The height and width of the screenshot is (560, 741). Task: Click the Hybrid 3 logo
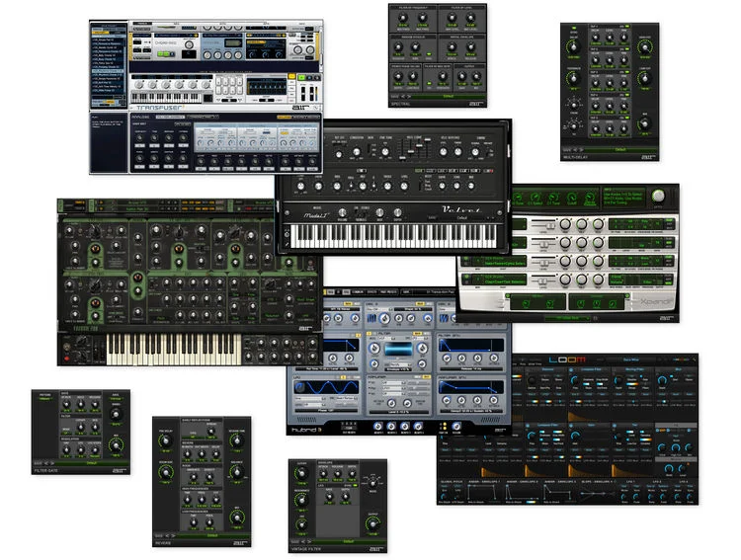[306, 430]
